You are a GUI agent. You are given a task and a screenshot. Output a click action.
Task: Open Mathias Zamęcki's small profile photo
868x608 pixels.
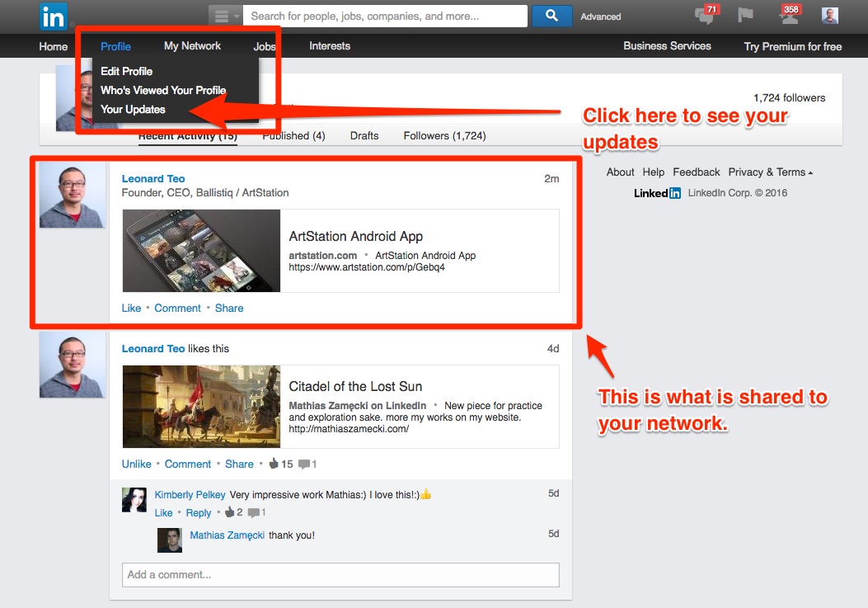[169, 540]
